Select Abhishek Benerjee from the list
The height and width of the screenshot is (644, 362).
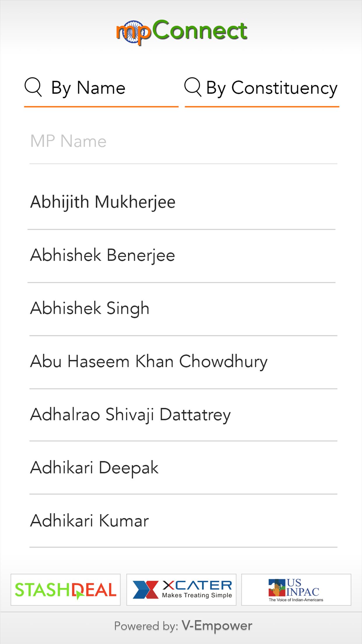[x=102, y=256]
